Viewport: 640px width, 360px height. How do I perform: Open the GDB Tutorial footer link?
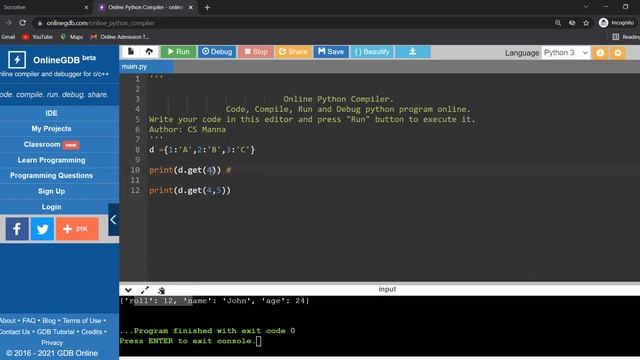56,332
